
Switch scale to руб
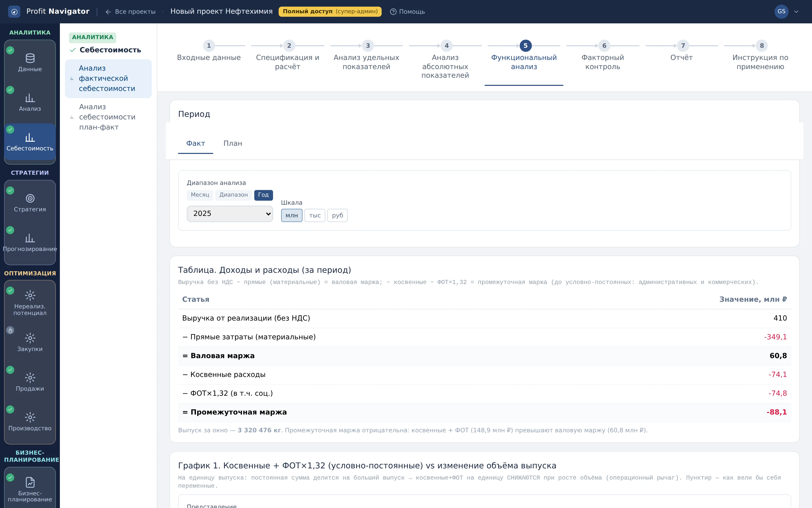pyautogui.click(x=337, y=215)
